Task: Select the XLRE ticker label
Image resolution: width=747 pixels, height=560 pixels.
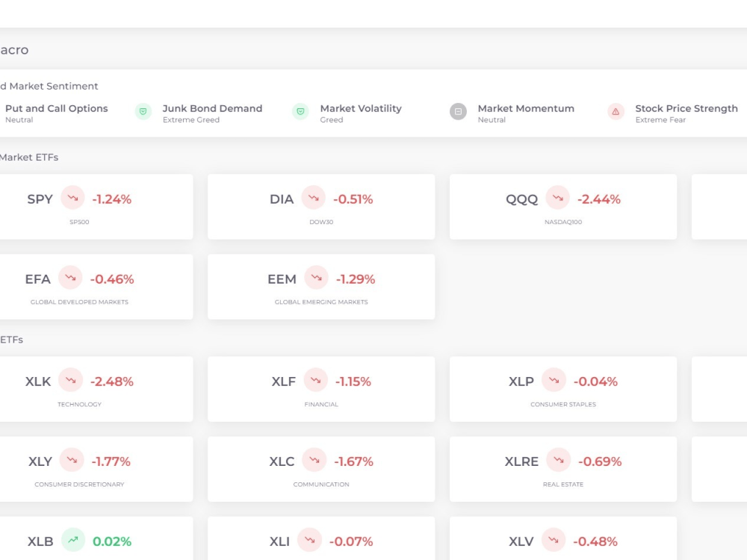Action: coord(521,461)
